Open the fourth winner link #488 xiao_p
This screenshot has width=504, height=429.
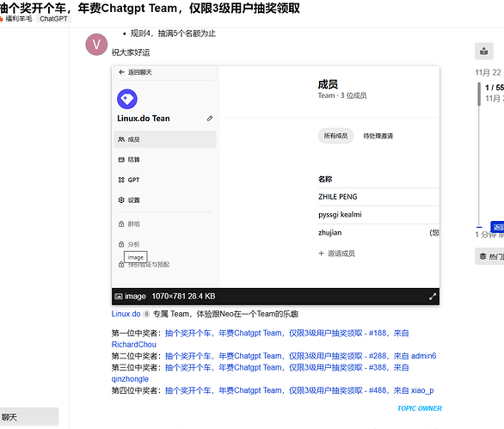[299, 390]
